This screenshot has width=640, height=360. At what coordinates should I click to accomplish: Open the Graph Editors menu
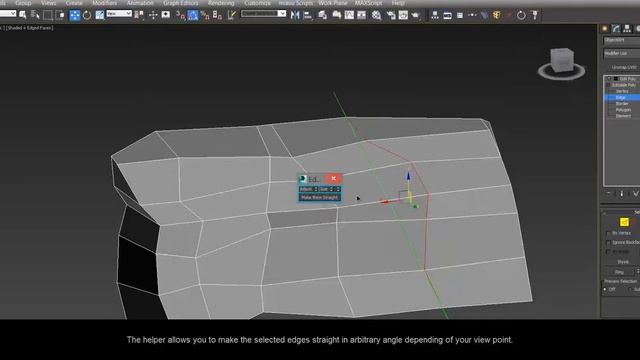tap(181, 3)
